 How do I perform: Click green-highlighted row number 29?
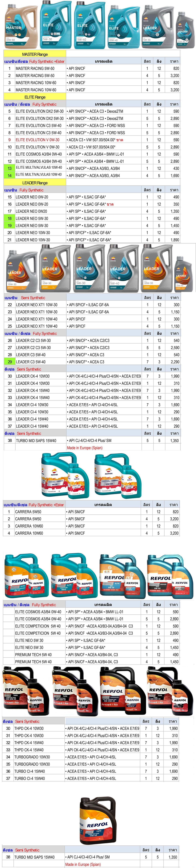[10, 362]
